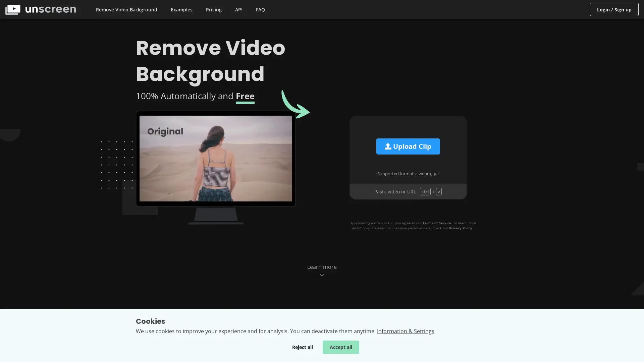Click the unscreen play logo icon
The image size is (644, 362).
(13, 9)
